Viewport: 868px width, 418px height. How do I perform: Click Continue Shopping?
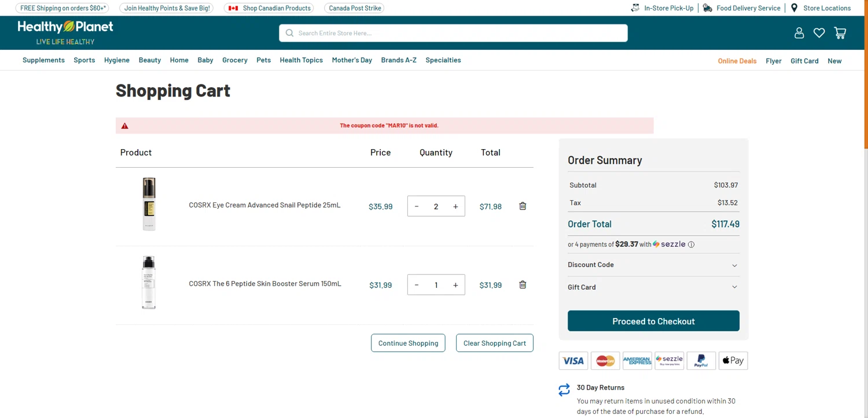(x=408, y=343)
